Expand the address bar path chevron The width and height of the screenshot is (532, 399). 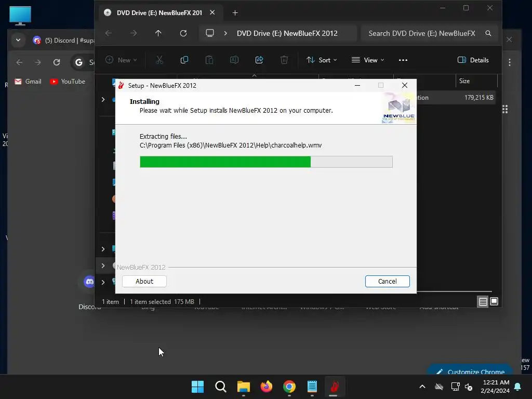point(225,33)
